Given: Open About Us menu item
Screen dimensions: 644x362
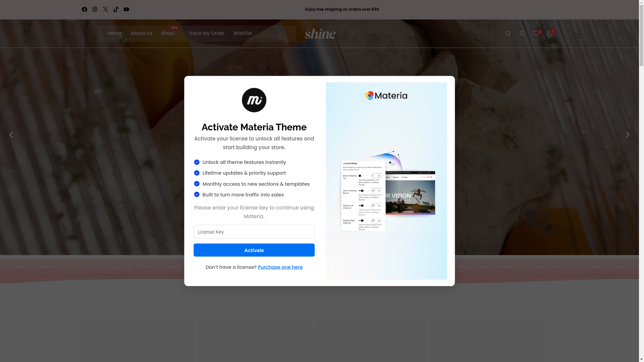Looking at the screenshot, I should pyautogui.click(x=141, y=33).
